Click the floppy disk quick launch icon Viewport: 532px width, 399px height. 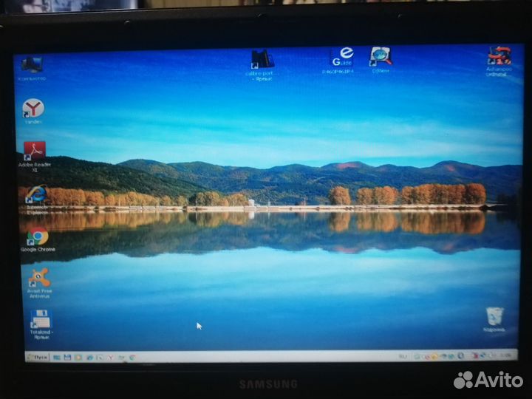[x=67, y=358]
